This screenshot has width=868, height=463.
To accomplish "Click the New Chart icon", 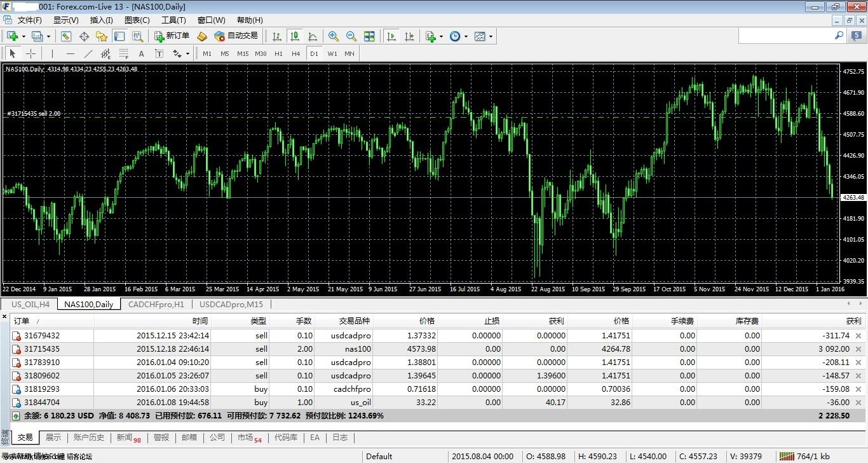I will 13,36.
